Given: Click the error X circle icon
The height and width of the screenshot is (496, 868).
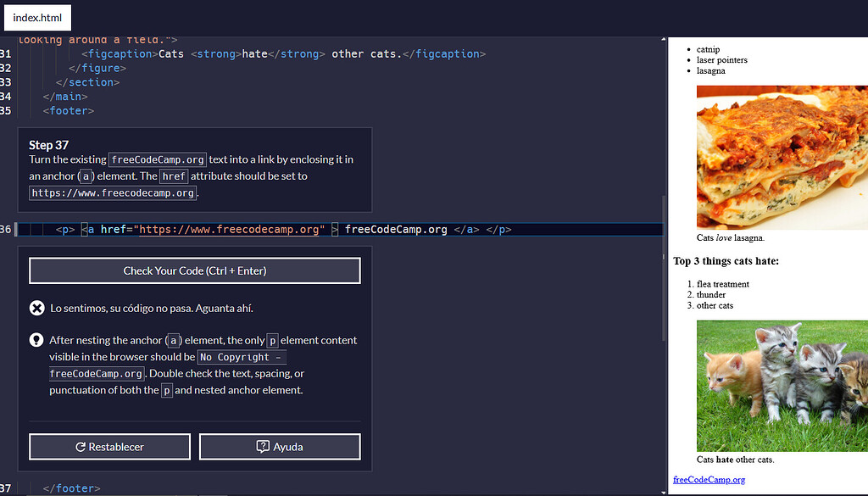Looking at the screenshot, I should (x=36, y=308).
